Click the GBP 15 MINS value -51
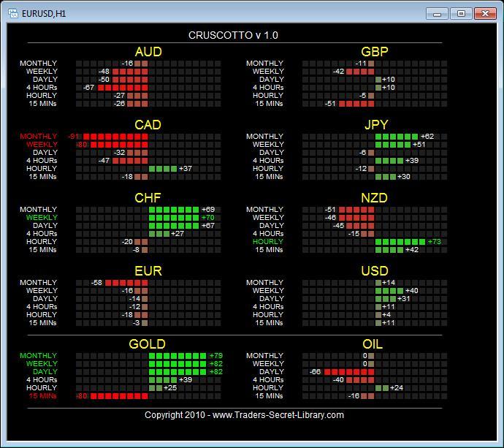Screen dimensions: 504x448 point(330,104)
